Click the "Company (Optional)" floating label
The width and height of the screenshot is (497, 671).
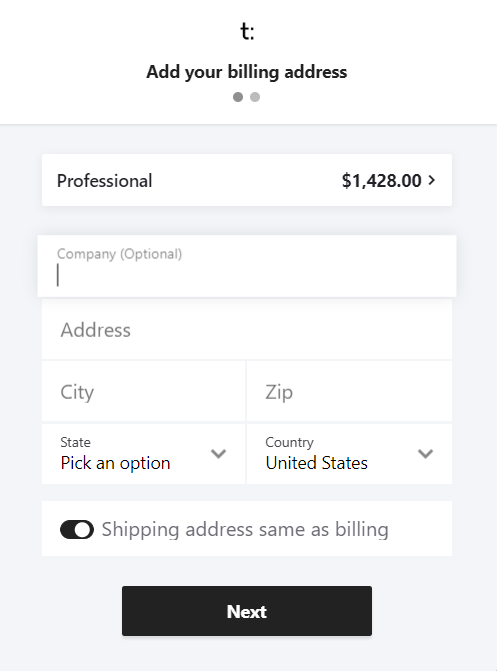[x=119, y=254]
